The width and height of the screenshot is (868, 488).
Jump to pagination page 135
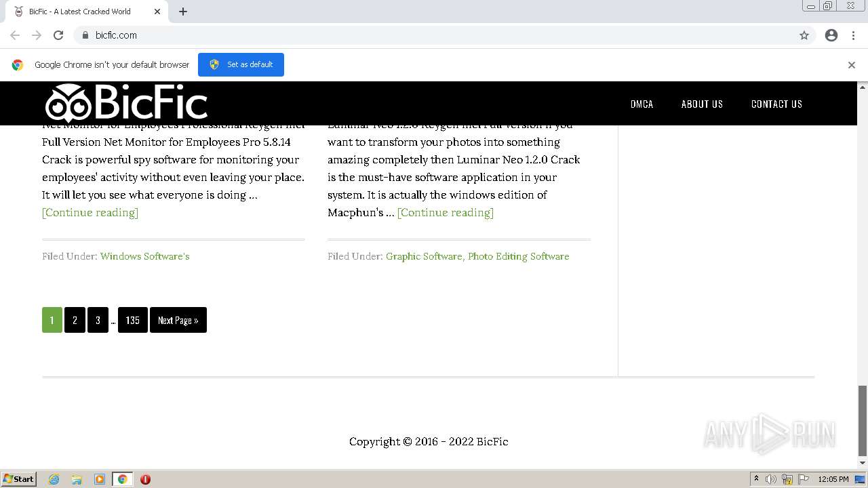pos(132,320)
